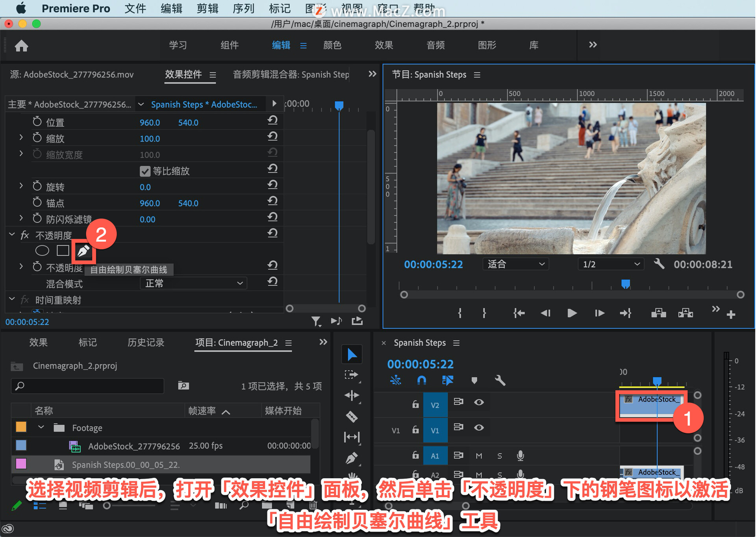Open timeline display settings wrench
The width and height of the screenshot is (756, 537).
pyautogui.click(x=500, y=380)
